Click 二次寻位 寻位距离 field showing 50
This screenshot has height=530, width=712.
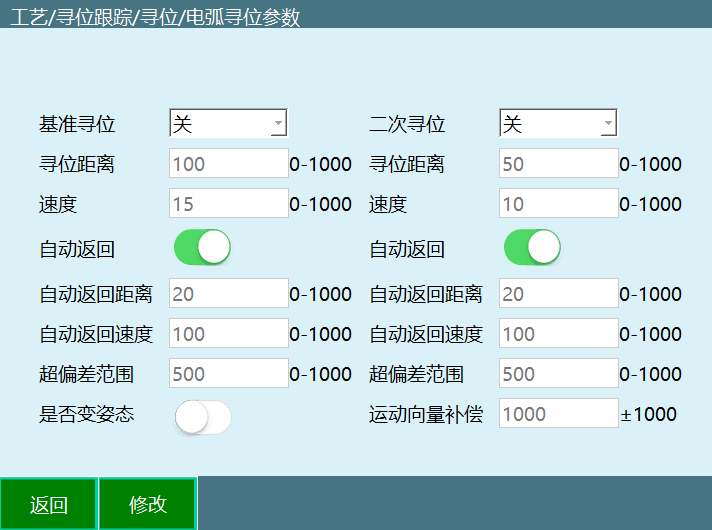pyautogui.click(x=559, y=164)
